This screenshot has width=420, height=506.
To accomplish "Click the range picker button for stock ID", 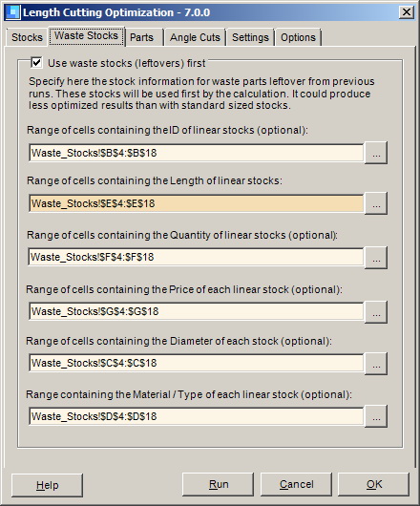I will [x=376, y=153].
